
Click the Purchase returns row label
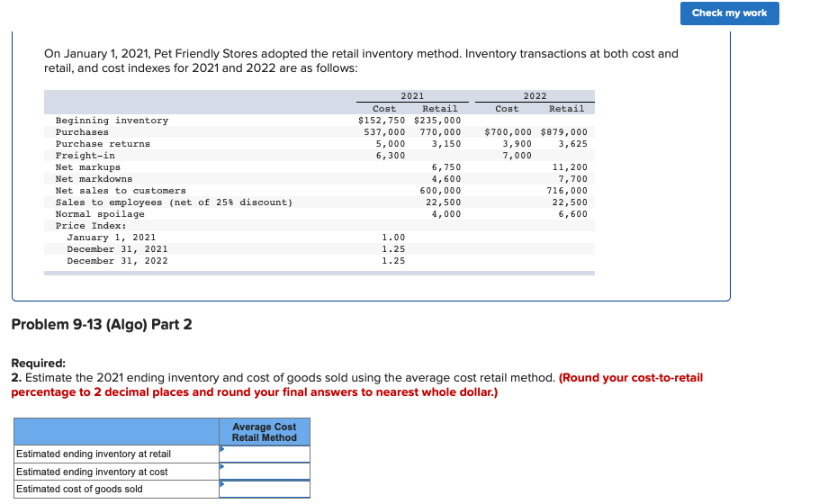click(x=103, y=144)
